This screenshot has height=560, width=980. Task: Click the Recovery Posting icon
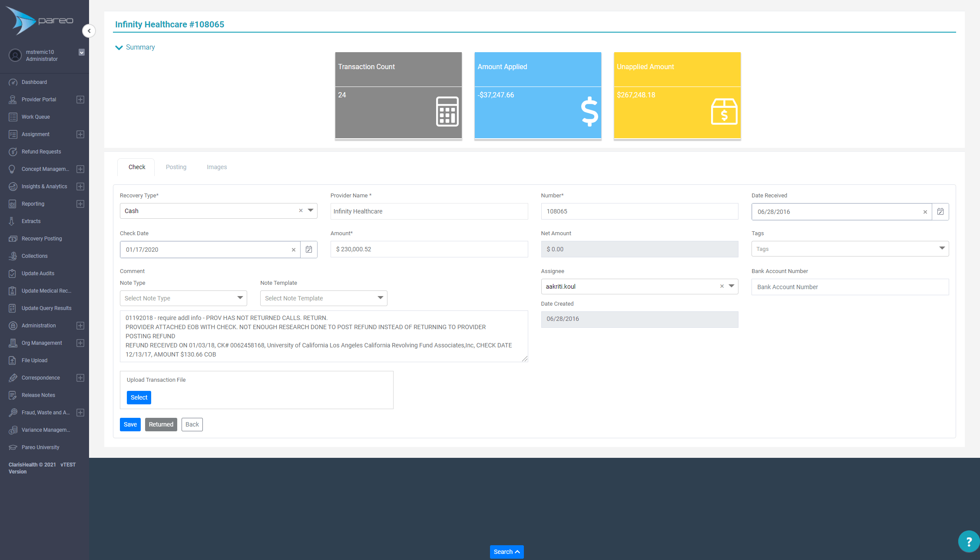(x=13, y=239)
